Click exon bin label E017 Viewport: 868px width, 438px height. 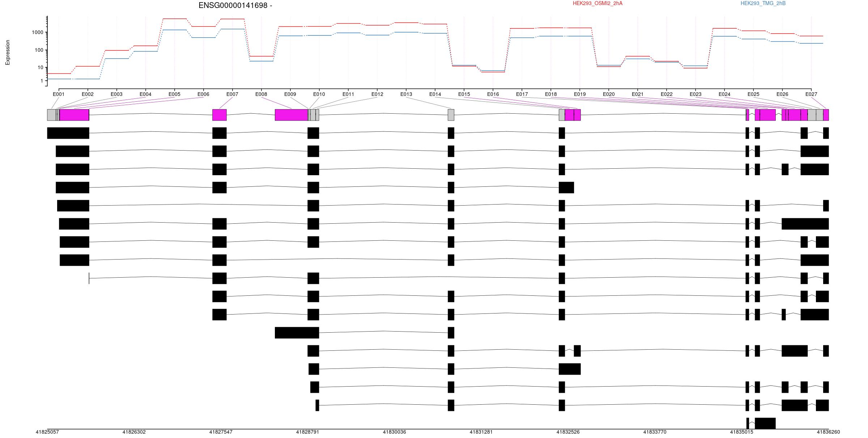coord(522,94)
